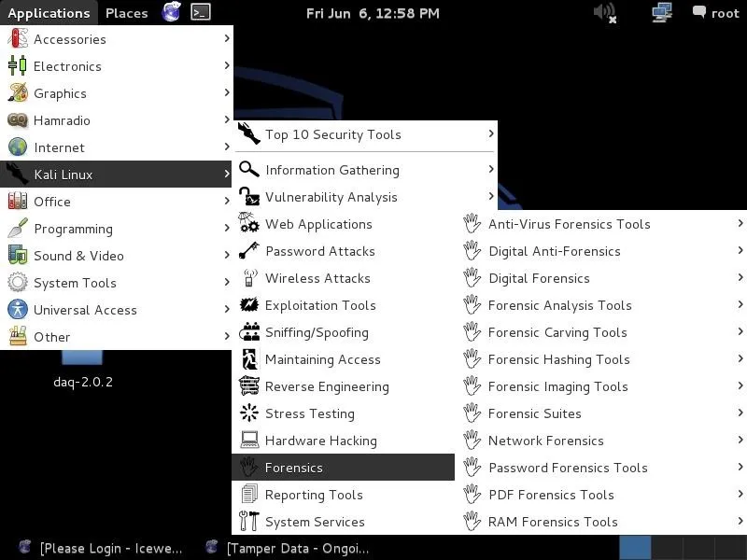Image resolution: width=747 pixels, height=560 pixels.
Task: Open the root user menu
Action: click(715, 13)
